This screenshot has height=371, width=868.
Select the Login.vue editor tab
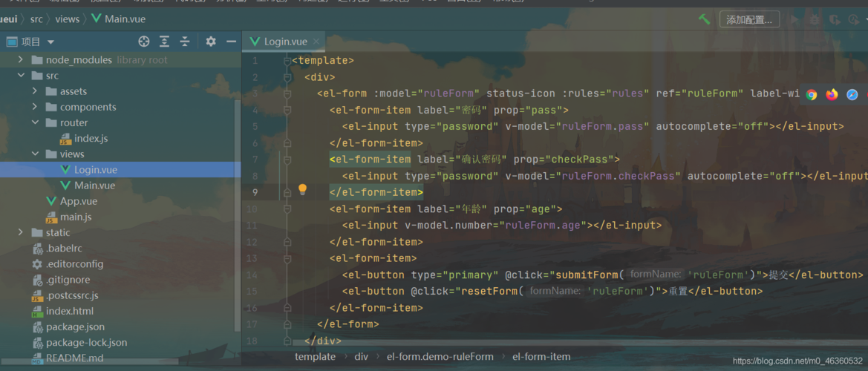[284, 42]
